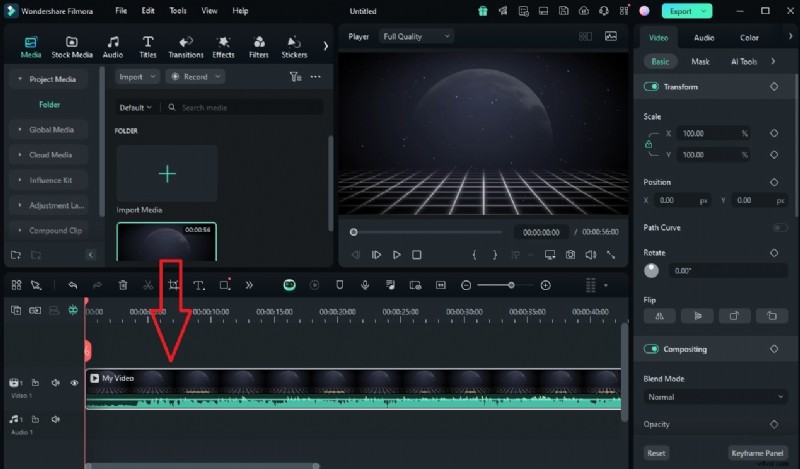Click the gift icon in title bar
The height and width of the screenshot is (469, 800).
[483, 11]
